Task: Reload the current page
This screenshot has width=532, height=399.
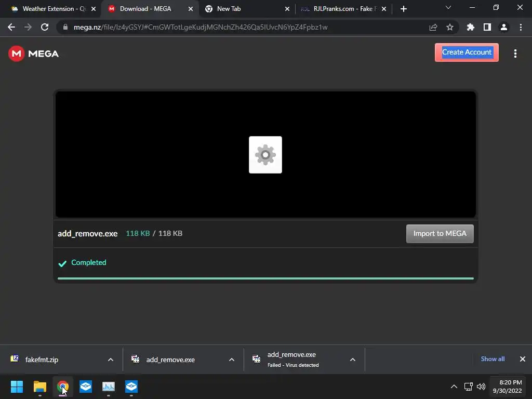Action: (x=45, y=27)
